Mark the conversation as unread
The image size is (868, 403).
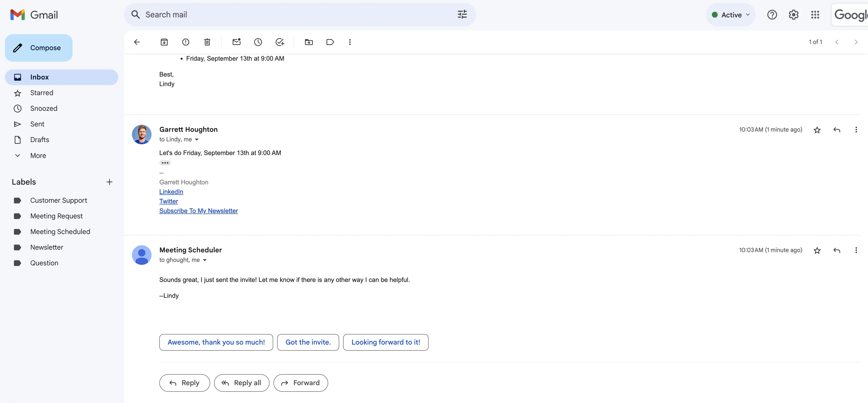coord(237,42)
